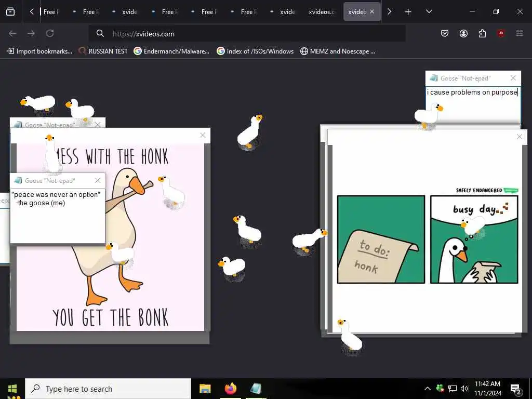
Task: Open the clock showing 11:42 AM
Action: pos(487,389)
